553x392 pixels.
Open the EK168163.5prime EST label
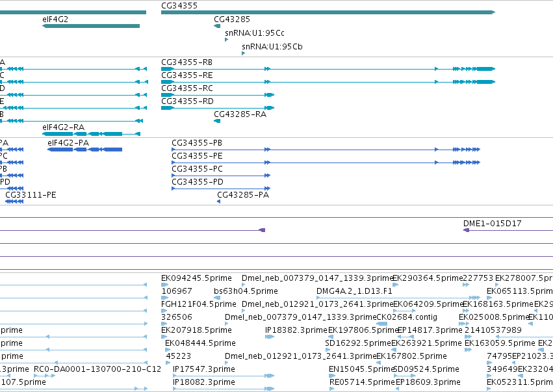coord(498,304)
